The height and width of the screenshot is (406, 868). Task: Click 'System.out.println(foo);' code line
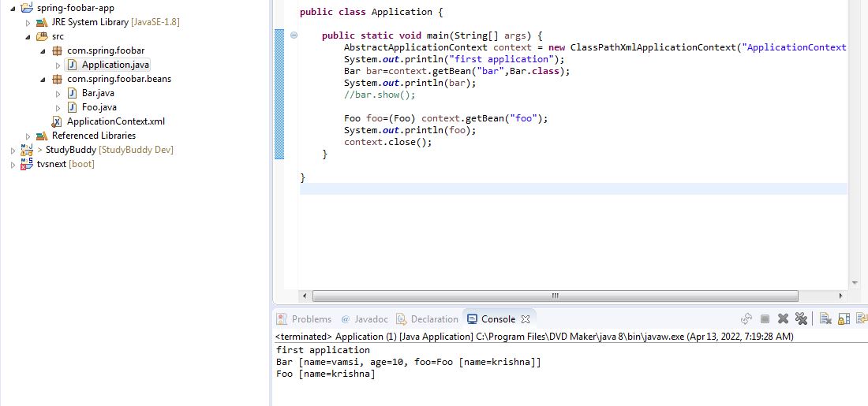[410, 131]
